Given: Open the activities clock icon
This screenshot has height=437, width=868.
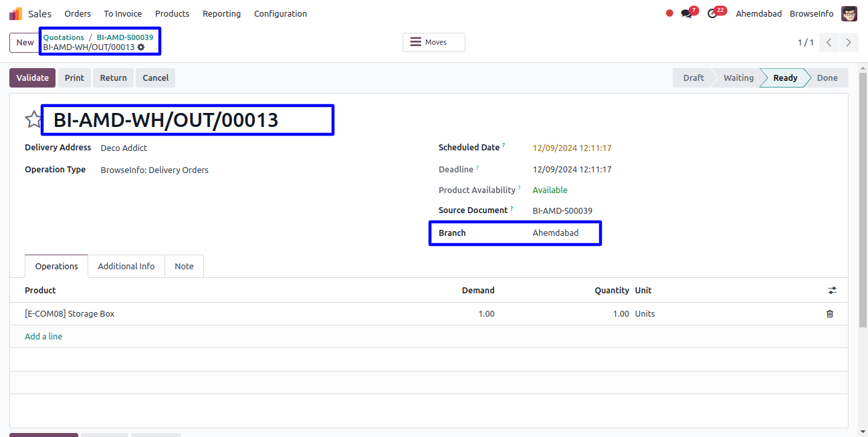Looking at the screenshot, I should coord(712,13).
